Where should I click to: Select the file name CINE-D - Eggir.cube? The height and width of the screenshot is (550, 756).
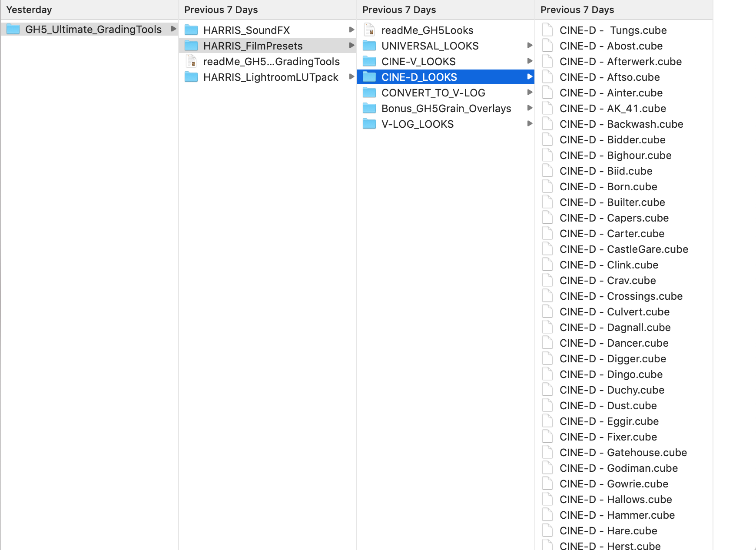[609, 421]
